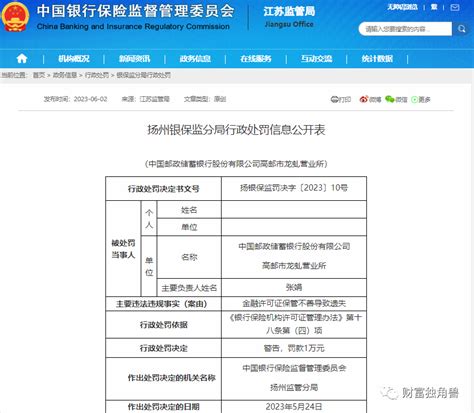Click the 江苏监管局 office title
474x413 pixels.
289,12
